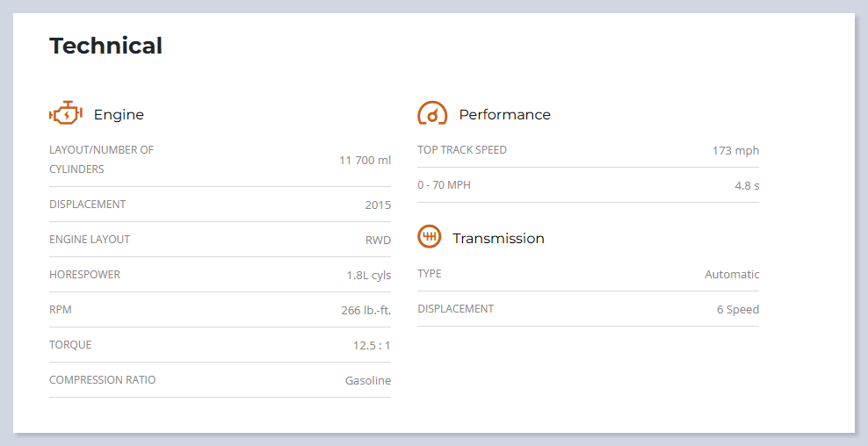
Task: Click the Transmission gear shifter icon
Action: point(429,237)
